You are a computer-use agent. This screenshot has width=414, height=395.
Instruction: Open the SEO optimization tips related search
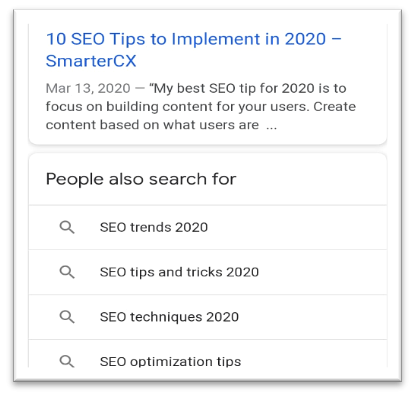point(170,361)
